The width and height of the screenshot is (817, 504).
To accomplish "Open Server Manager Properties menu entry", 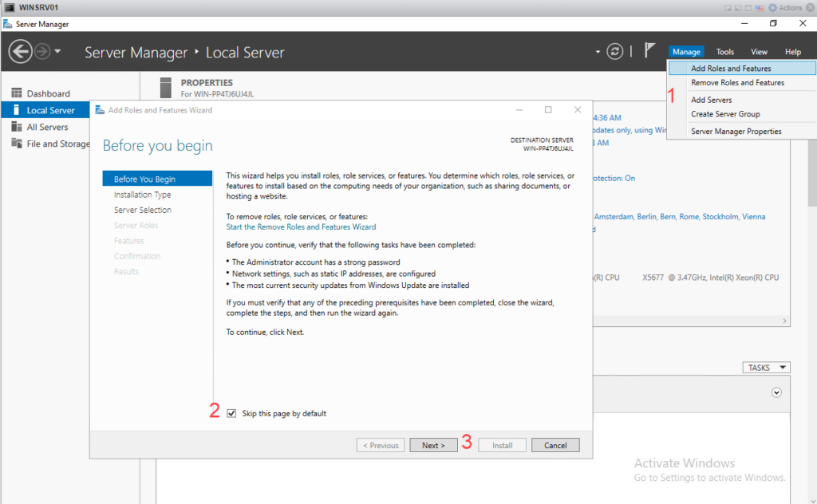I will pos(742,132).
